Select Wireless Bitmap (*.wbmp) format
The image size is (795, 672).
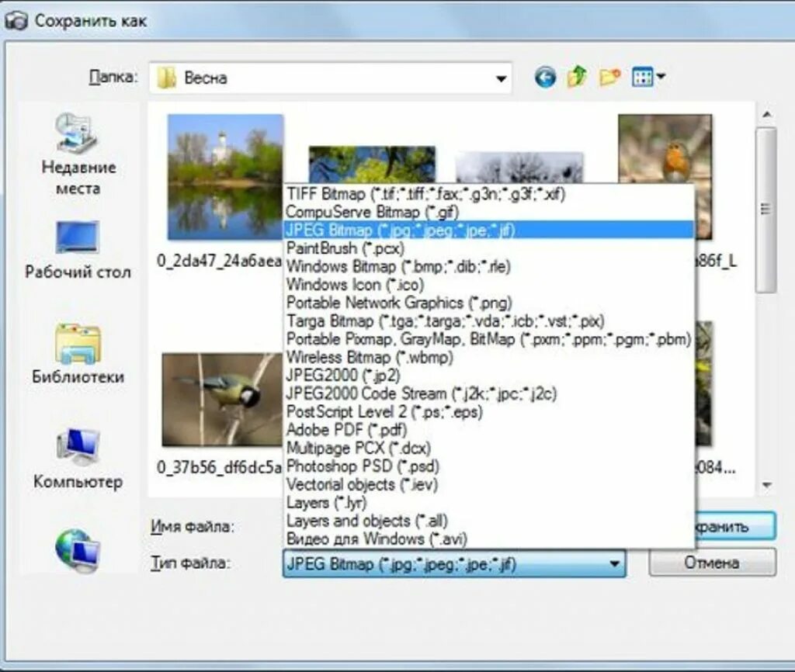tap(488, 357)
